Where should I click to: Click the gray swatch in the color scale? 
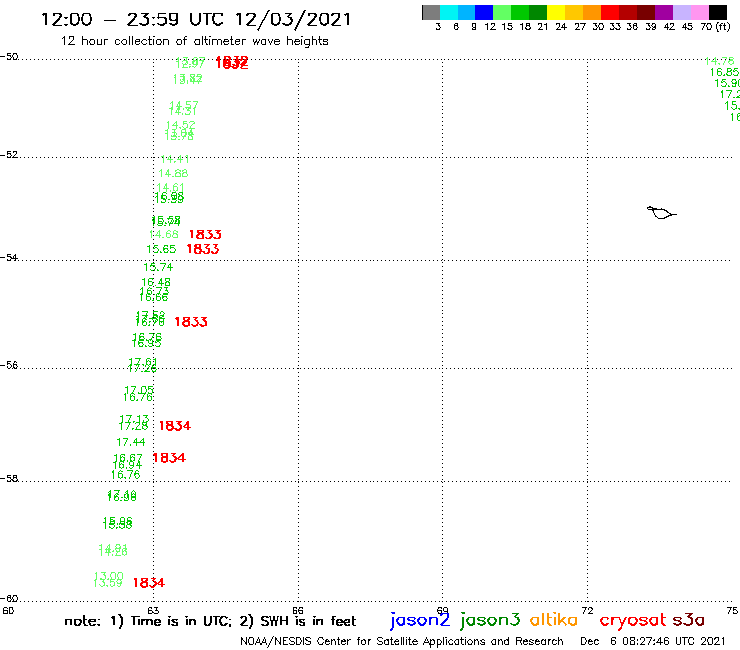[x=431, y=12]
